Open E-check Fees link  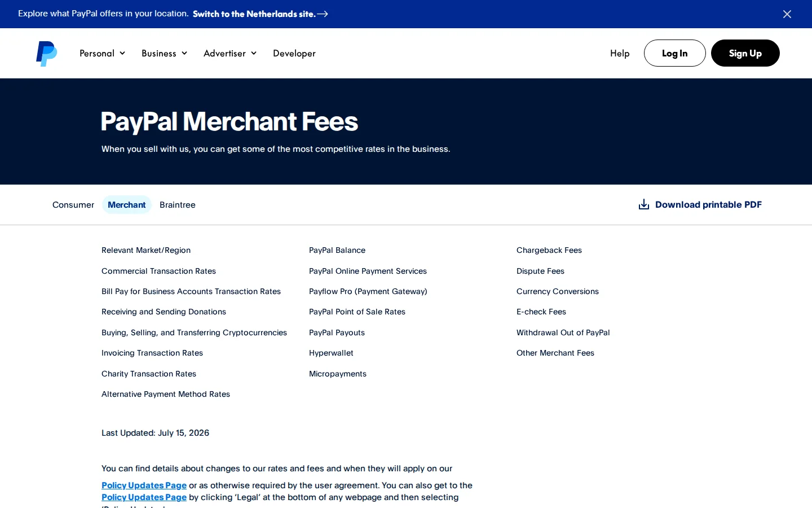click(x=541, y=312)
